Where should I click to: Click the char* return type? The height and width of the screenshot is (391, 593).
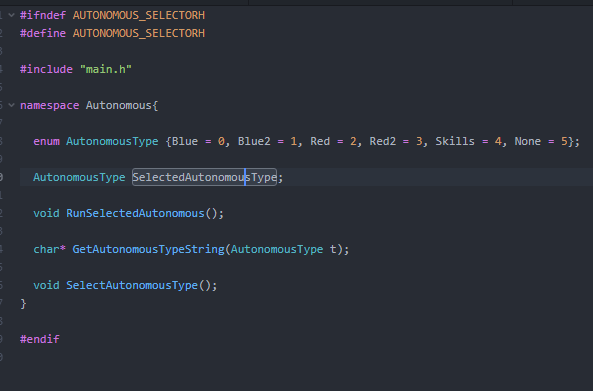point(50,249)
